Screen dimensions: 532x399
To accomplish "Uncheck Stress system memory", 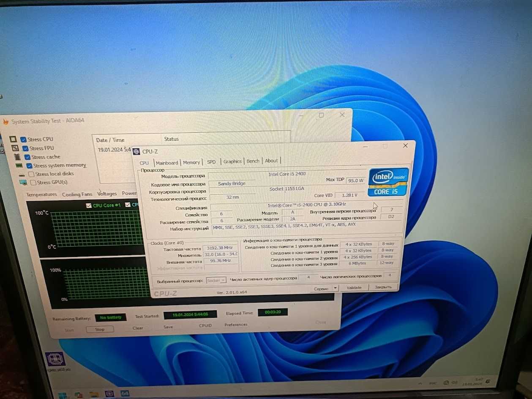I will (x=29, y=166).
